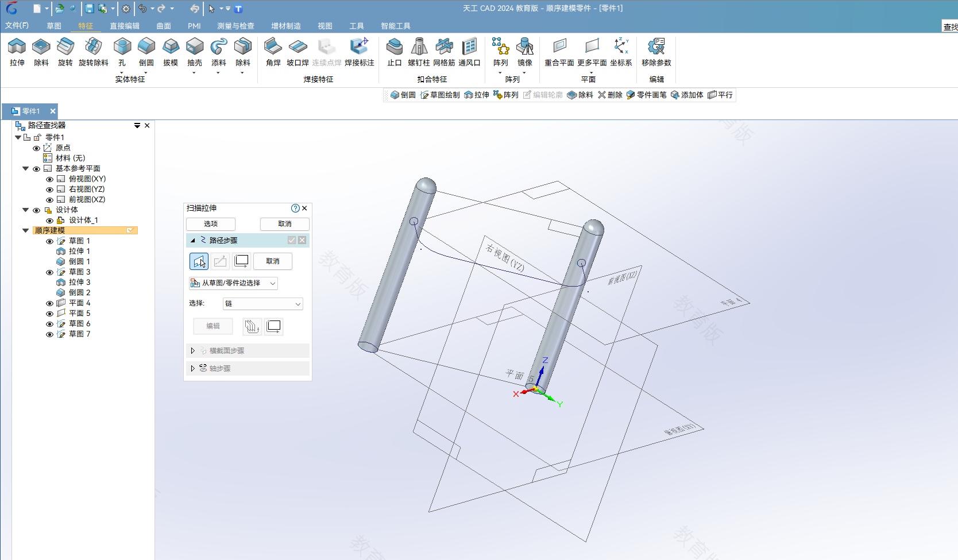Open the help icon in 扫描拉伸 dialog
This screenshot has height=560, width=958.
pos(295,208)
